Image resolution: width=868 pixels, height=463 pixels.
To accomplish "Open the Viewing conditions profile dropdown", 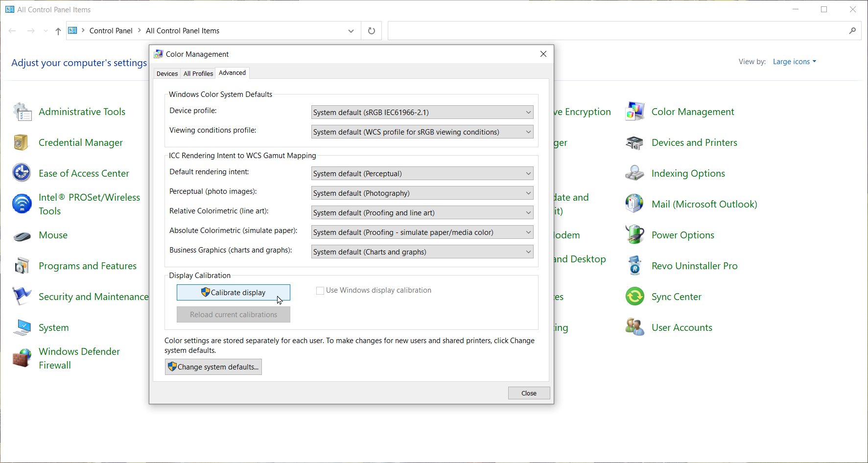I will coord(422,132).
